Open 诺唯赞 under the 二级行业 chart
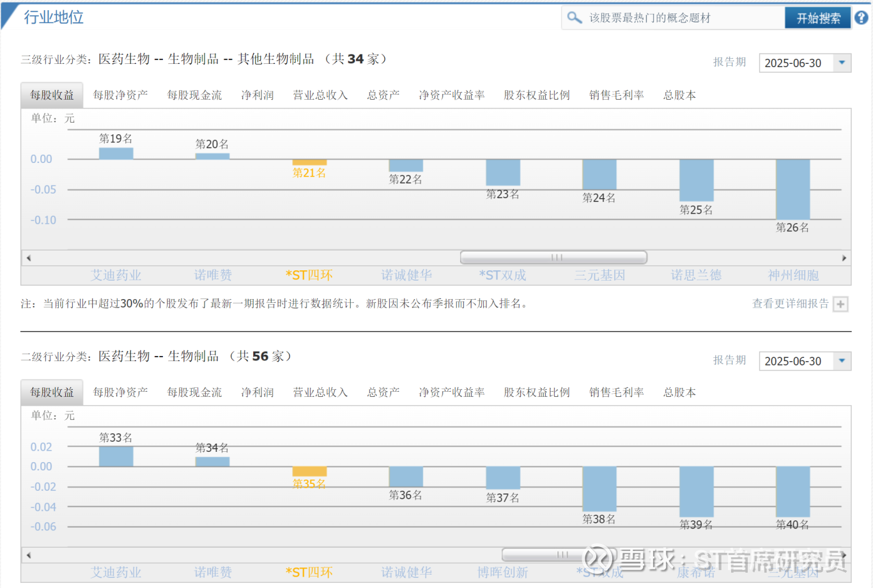The width and height of the screenshot is (873, 588). point(213,573)
